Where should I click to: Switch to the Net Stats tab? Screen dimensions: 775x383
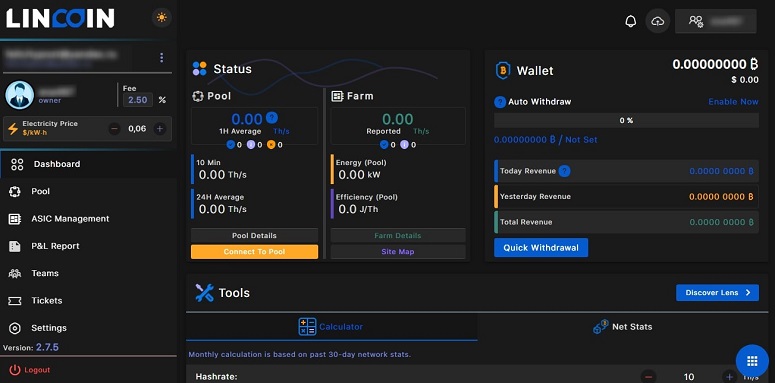623,327
